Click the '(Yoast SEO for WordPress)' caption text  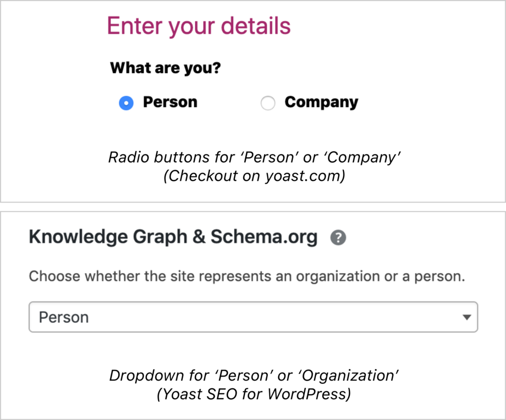[x=254, y=394]
